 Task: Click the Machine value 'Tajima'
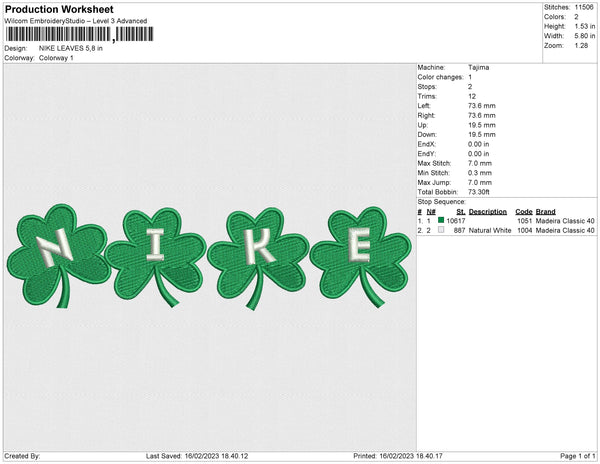478,67
